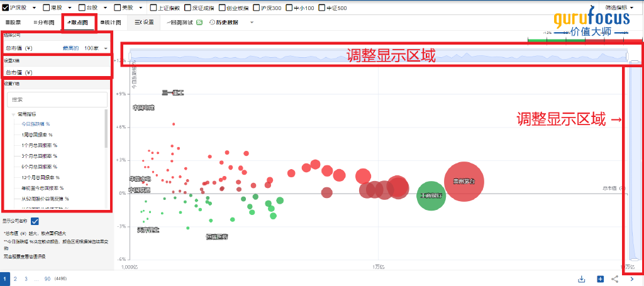Switch to the 股票 tab
Viewport: 644px width, 286px height.
[13, 22]
